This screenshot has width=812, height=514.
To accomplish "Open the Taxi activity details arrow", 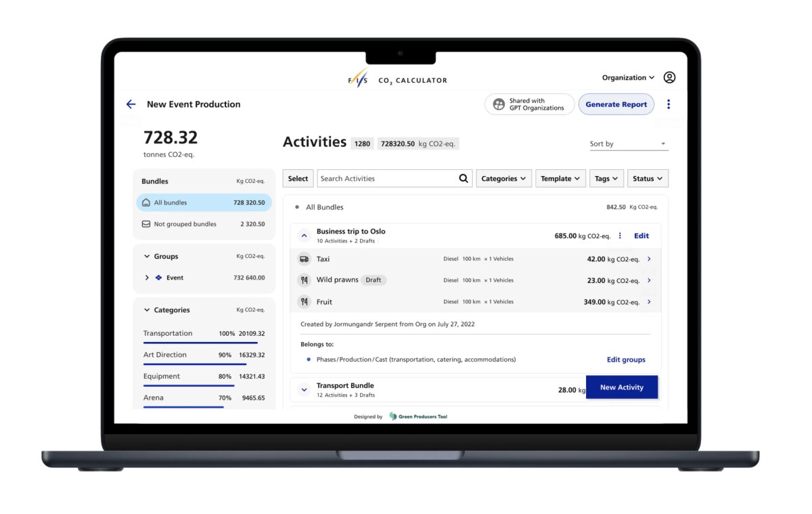I will [x=649, y=259].
